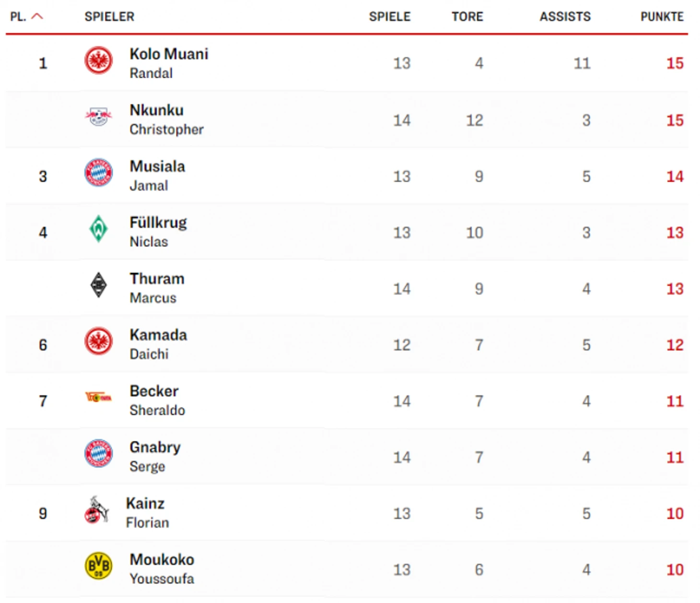Click Union Berlin logo beside Becker
The width and height of the screenshot is (700, 603).
98,397
